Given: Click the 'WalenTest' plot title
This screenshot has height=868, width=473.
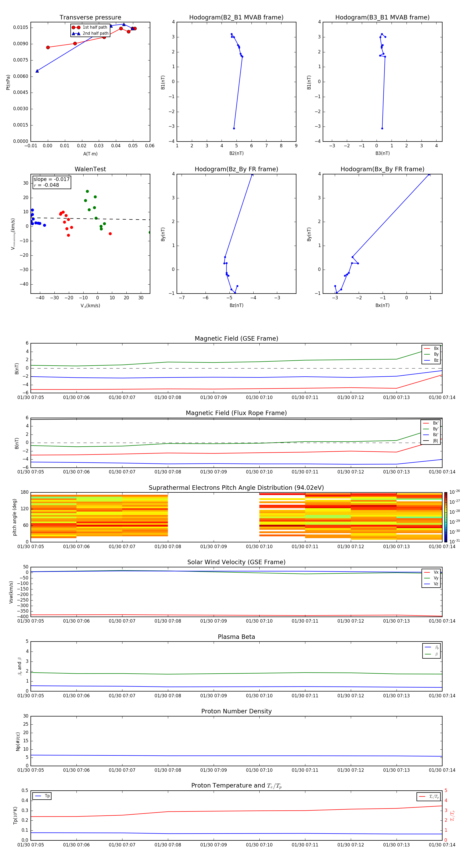Looking at the screenshot, I should click(90, 169).
